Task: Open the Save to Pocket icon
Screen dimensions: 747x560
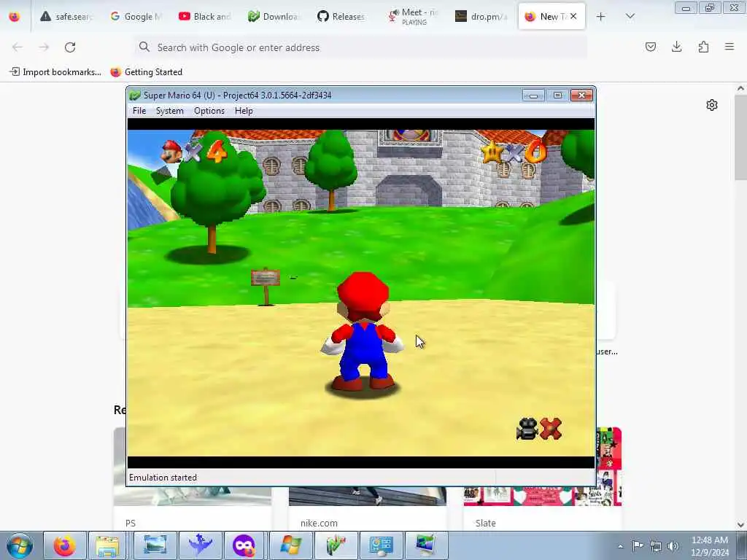Action: click(x=650, y=47)
